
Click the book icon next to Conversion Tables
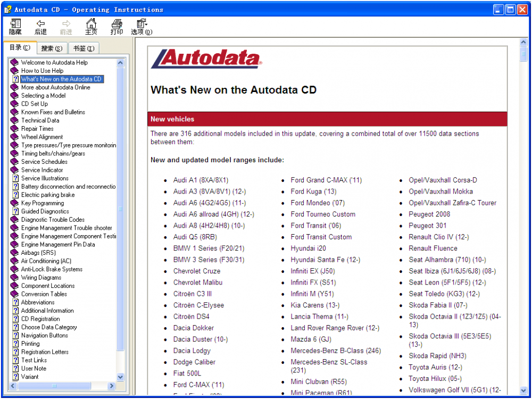point(14,294)
